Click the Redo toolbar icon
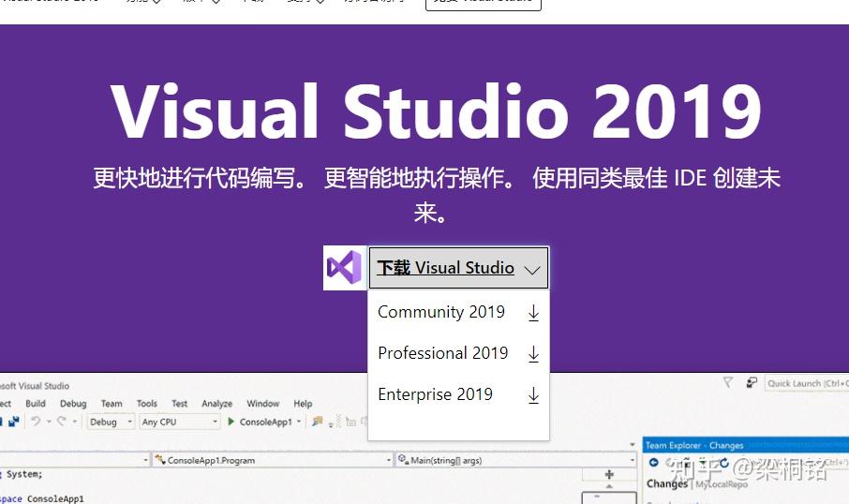 [x=62, y=421]
